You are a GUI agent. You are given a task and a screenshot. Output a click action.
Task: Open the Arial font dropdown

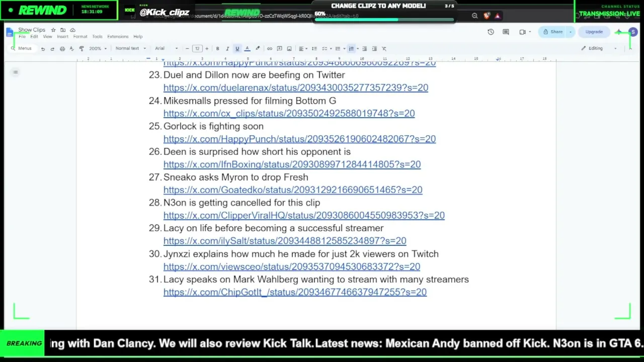pos(166,49)
